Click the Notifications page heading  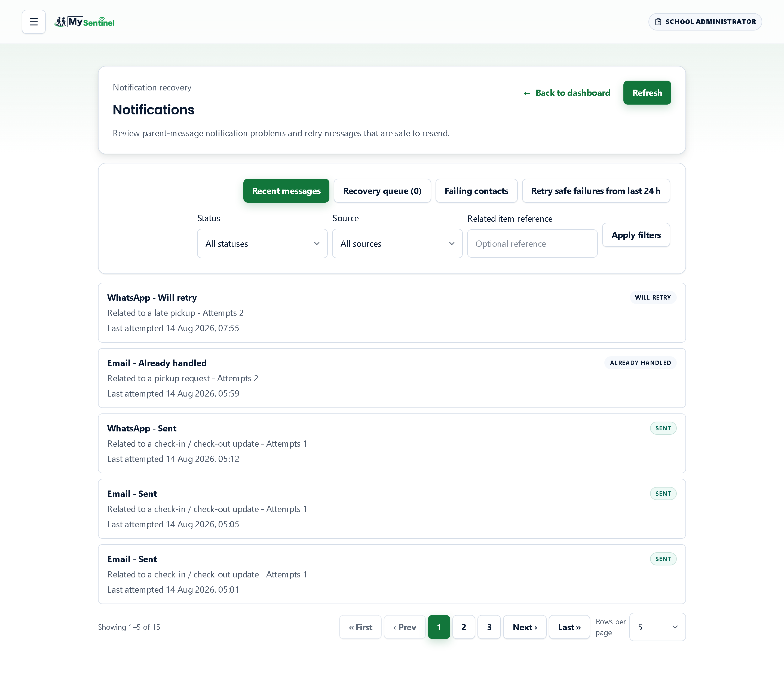click(153, 110)
